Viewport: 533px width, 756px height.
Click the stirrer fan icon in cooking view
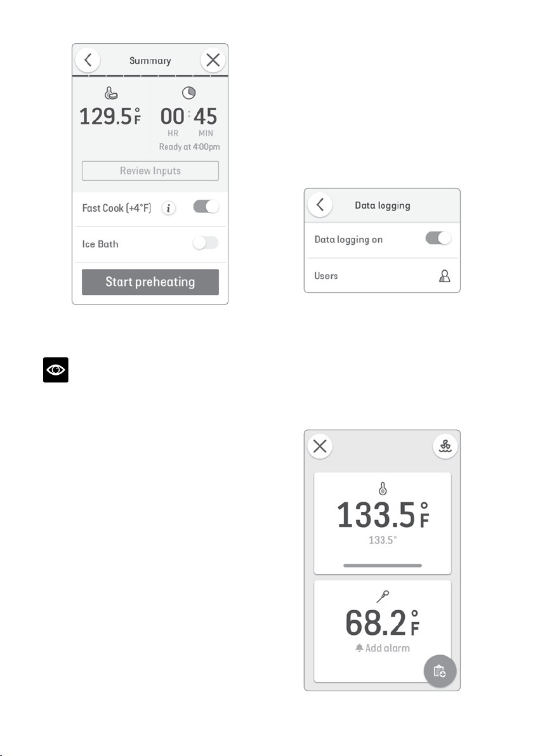445,446
